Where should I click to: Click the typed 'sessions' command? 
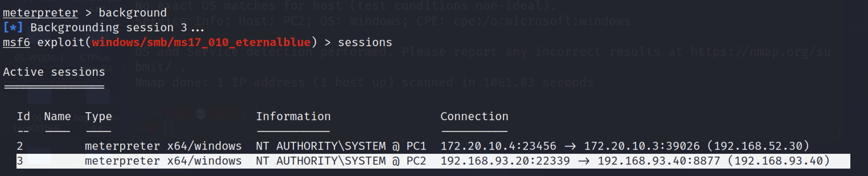click(365, 42)
